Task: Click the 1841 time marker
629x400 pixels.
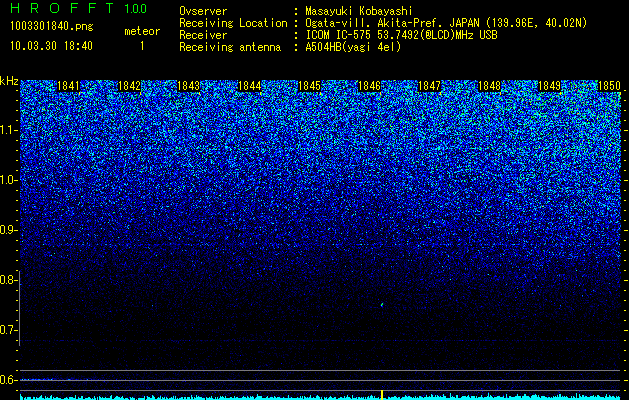Action: coord(69,86)
